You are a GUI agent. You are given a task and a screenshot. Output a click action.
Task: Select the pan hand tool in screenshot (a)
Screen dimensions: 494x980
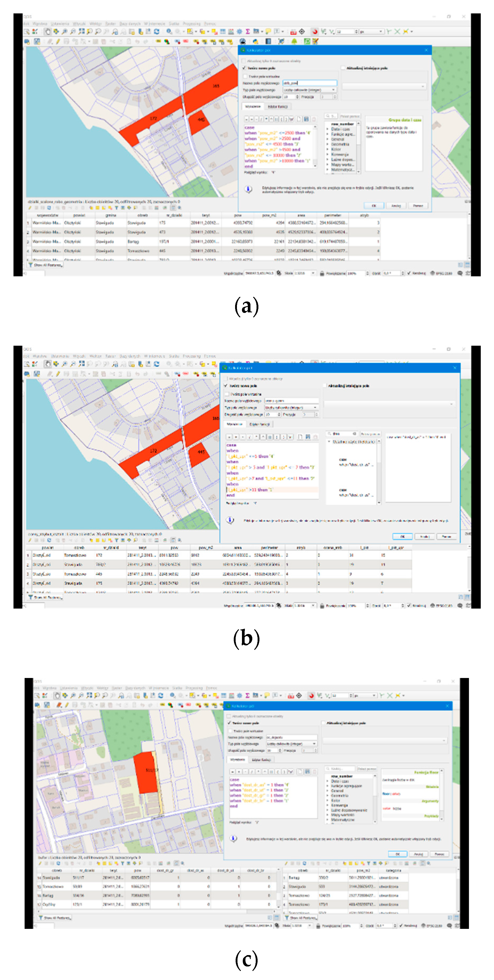point(48,32)
